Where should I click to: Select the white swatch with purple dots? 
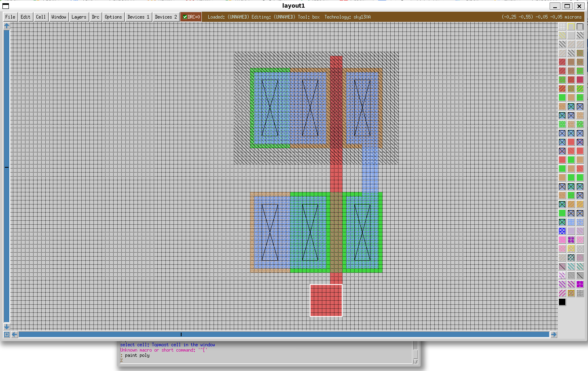[x=562, y=275]
